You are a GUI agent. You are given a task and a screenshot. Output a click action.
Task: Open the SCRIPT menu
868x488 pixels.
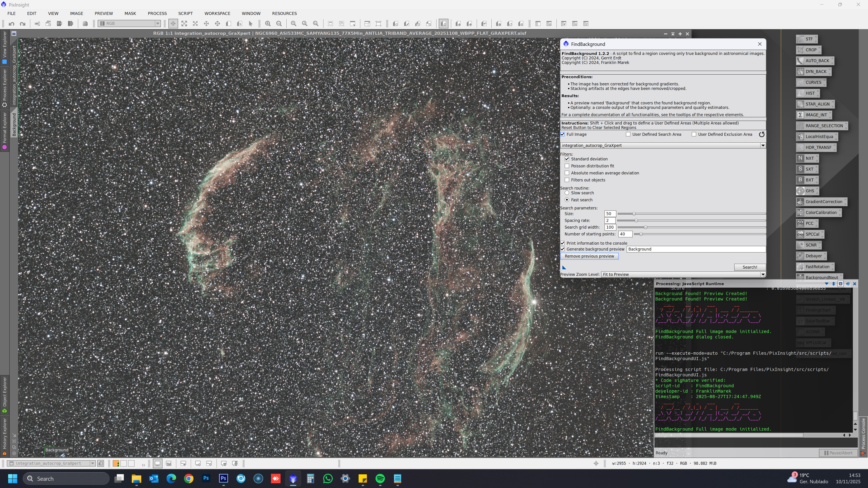pyautogui.click(x=185, y=14)
